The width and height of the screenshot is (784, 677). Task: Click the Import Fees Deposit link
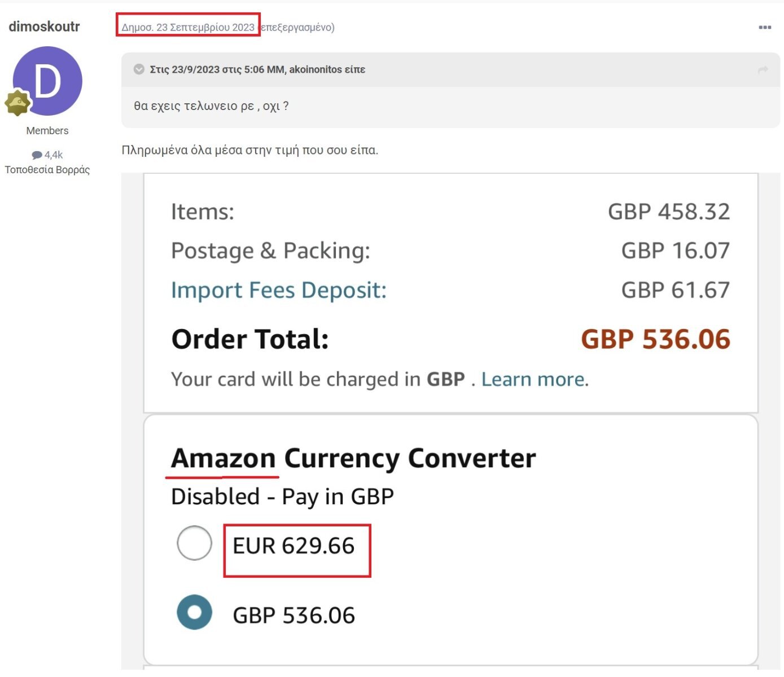click(279, 290)
